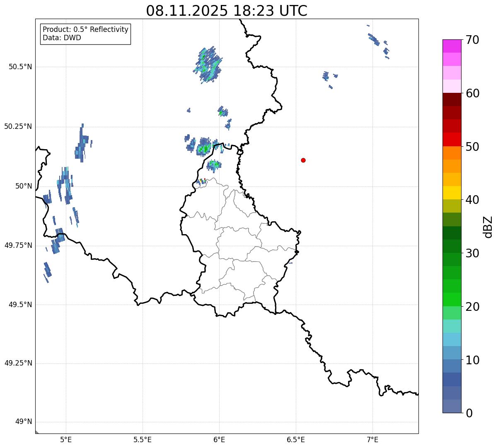Click the dBZ colorbar axis label
This screenshot has width=498, height=448.
[488, 227]
